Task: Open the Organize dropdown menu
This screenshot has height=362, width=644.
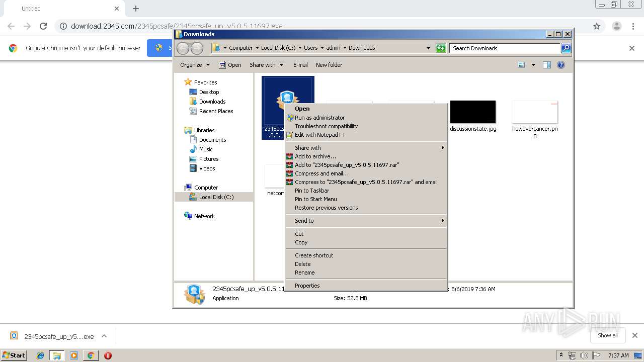Action: [x=195, y=65]
